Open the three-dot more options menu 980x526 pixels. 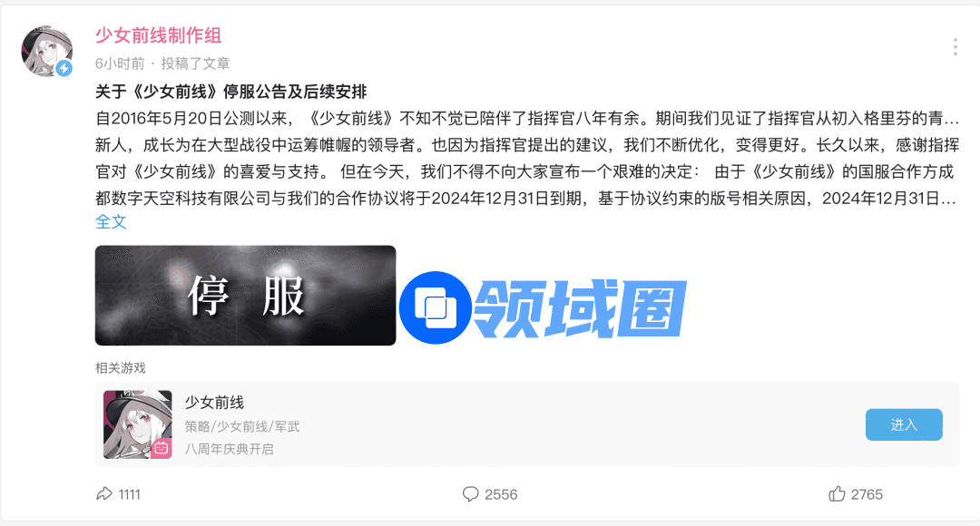(955, 47)
